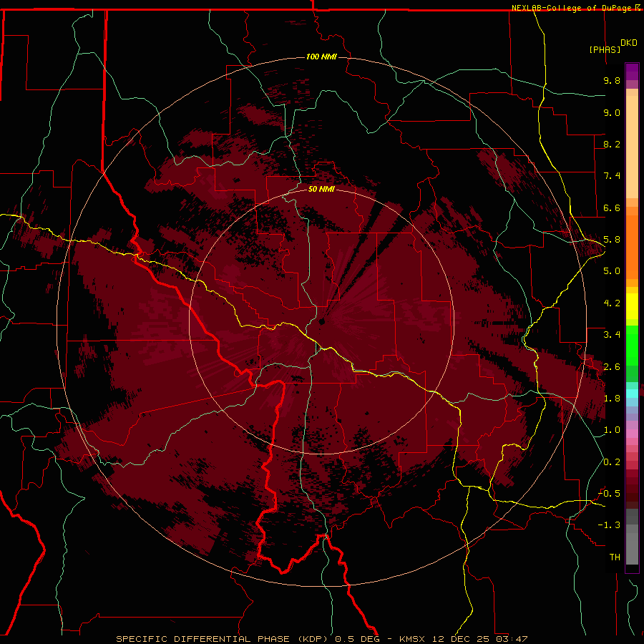The height and width of the screenshot is (644, 644).
Task: Click the 03:47 timestamp in the caption
Action: (512, 639)
